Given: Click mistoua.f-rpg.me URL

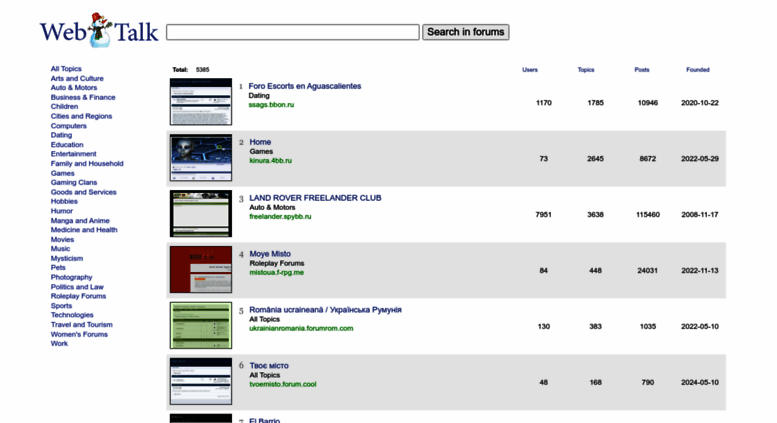Looking at the screenshot, I should 277,273.
